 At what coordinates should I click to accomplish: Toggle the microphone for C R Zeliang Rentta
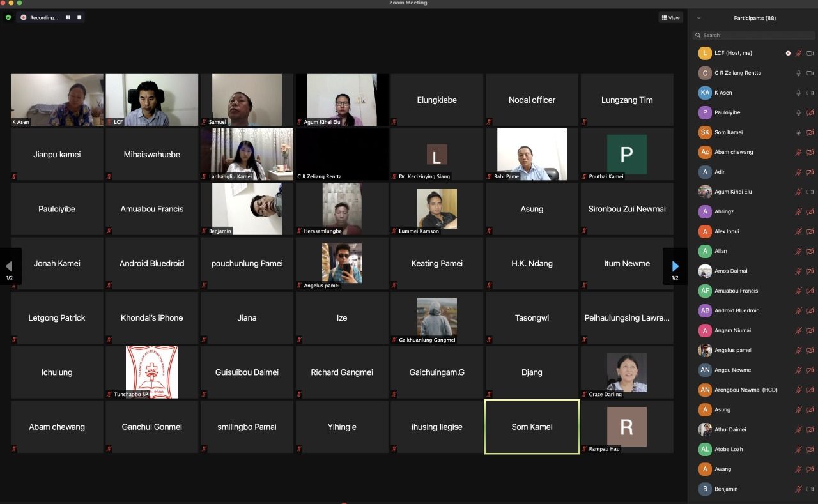798,73
